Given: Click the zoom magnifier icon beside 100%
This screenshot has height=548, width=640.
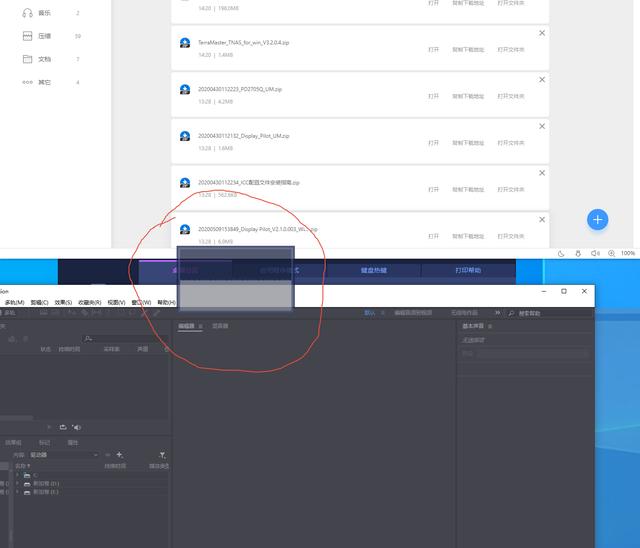Looking at the screenshot, I should [611, 253].
